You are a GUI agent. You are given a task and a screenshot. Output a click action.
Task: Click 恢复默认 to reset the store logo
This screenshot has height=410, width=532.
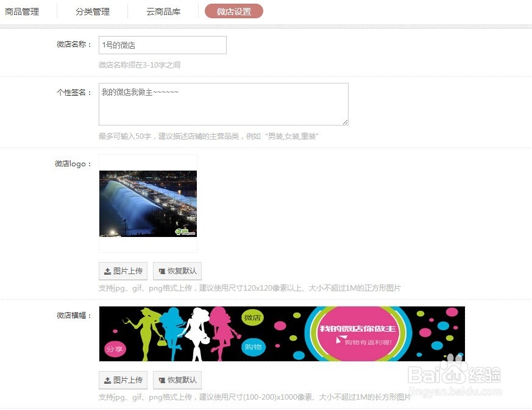[x=177, y=271]
